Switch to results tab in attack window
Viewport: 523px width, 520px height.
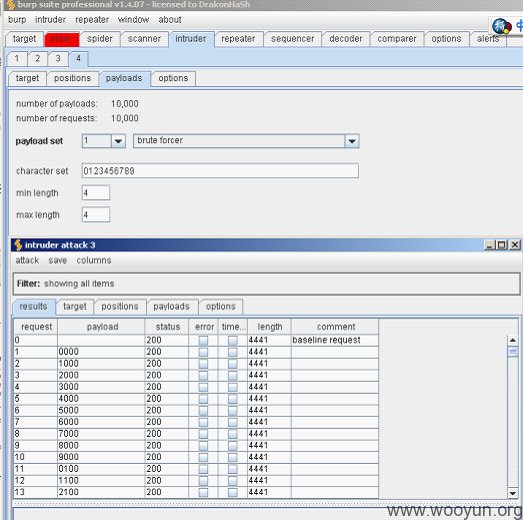point(33,307)
